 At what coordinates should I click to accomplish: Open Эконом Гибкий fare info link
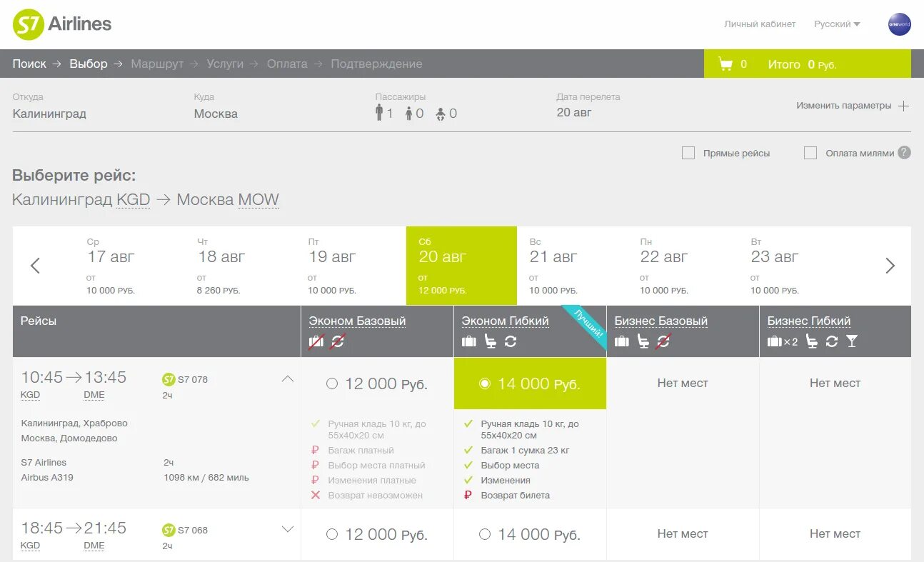pos(505,321)
